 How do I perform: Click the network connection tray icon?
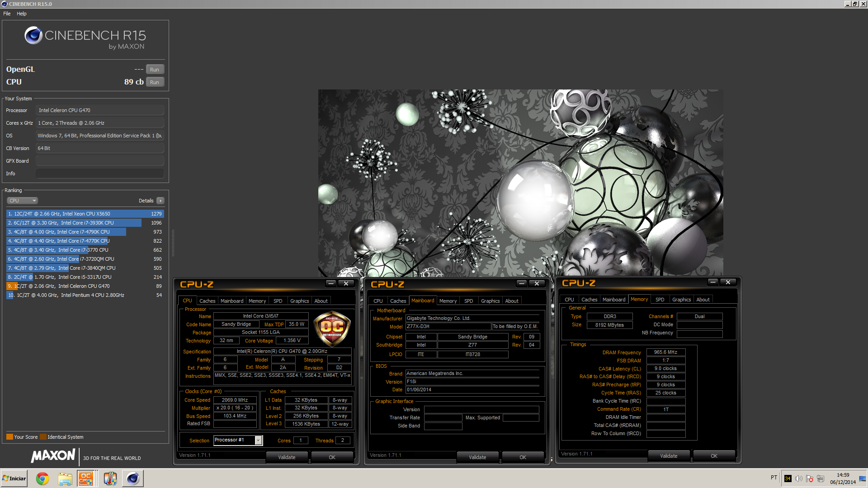(x=821, y=479)
